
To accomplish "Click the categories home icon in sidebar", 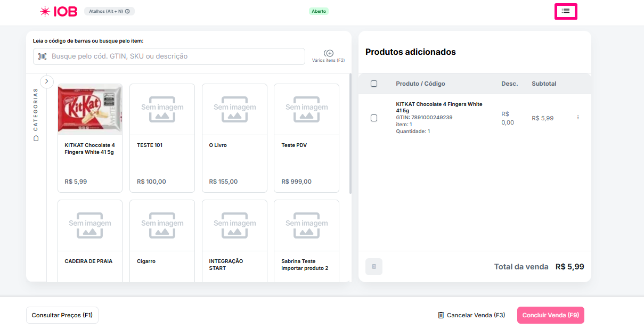I will pos(36,138).
